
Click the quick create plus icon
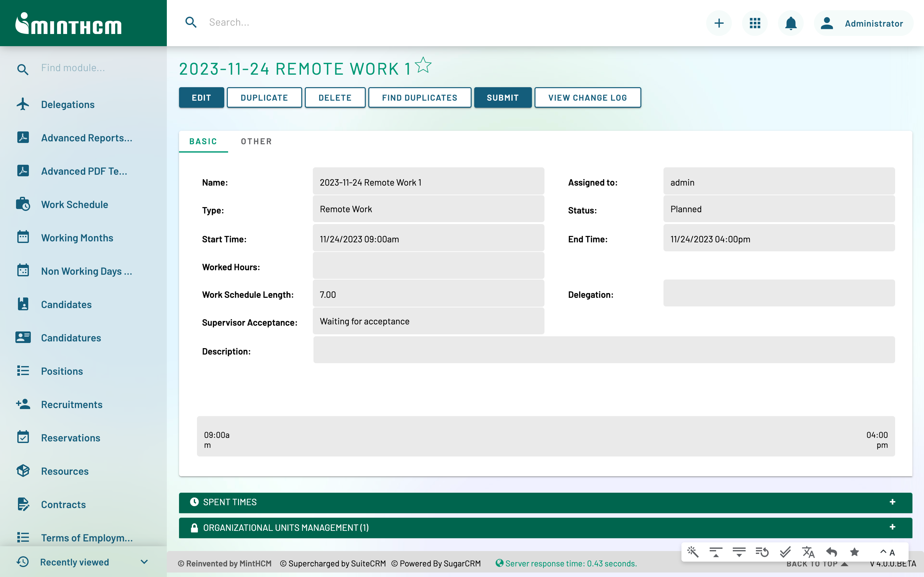[719, 23]
